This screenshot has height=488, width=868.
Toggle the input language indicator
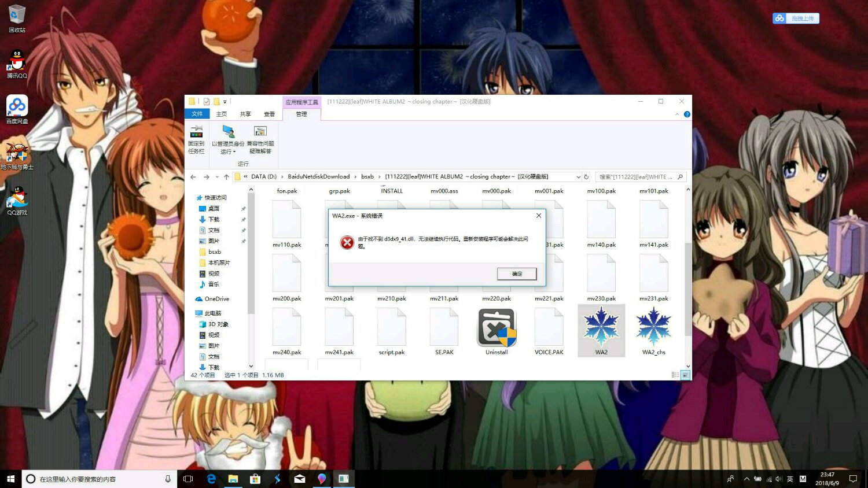tap(790, 479)
